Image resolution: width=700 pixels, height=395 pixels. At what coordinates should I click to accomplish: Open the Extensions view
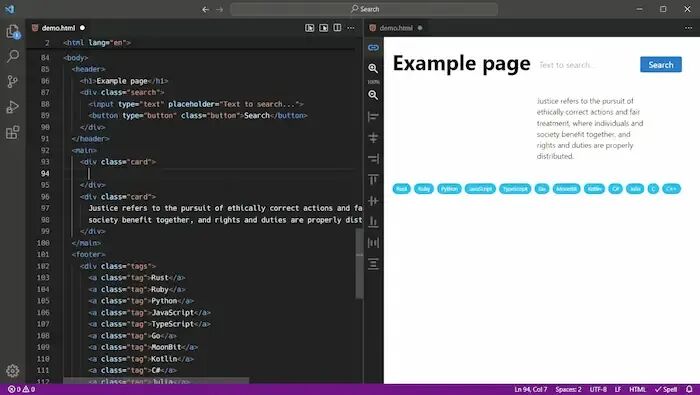pos(12,132)
